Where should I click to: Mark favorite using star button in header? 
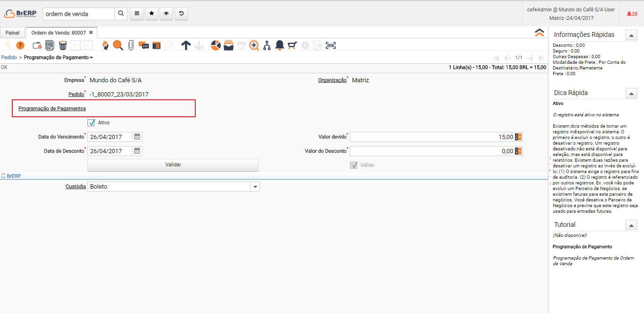(x=151, y=14)
